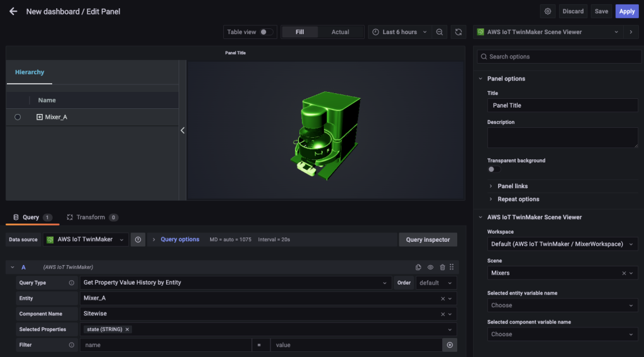Click the filter name input

tap(165, 345)
